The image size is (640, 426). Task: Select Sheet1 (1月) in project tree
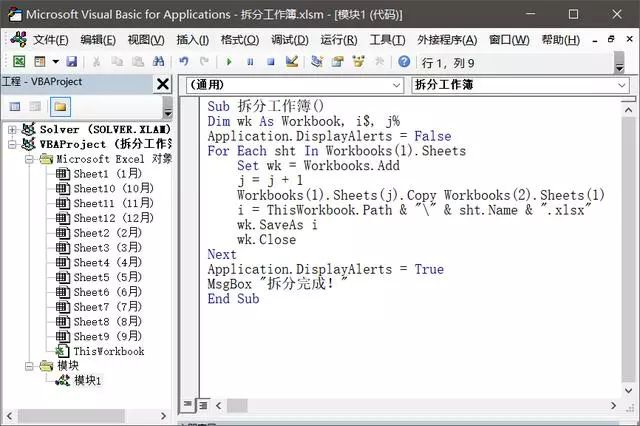coord(107,174)
